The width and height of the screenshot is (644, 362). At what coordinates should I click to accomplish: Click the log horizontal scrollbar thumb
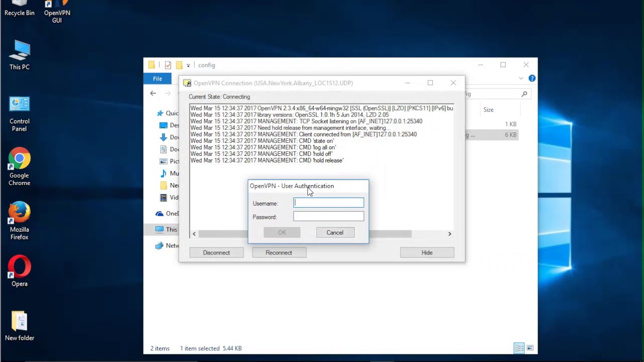[x=305, y=233]
